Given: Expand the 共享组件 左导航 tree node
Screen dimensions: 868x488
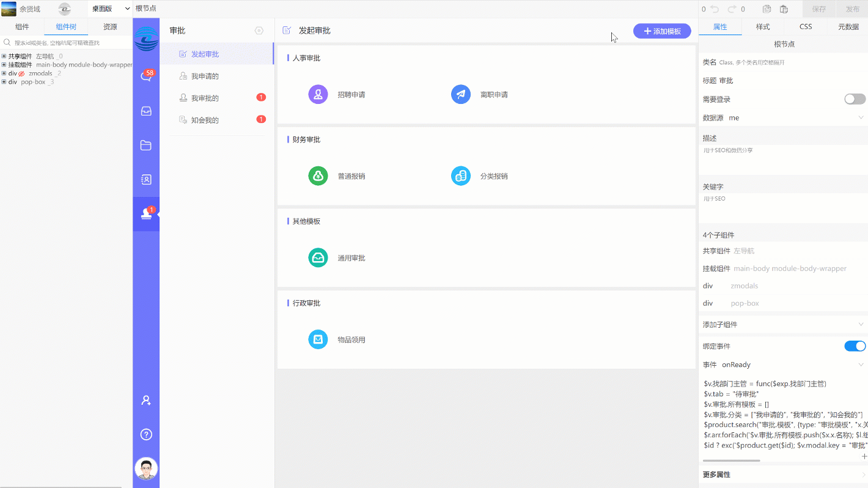Looking at the screenshot, I should click(4, 56).
